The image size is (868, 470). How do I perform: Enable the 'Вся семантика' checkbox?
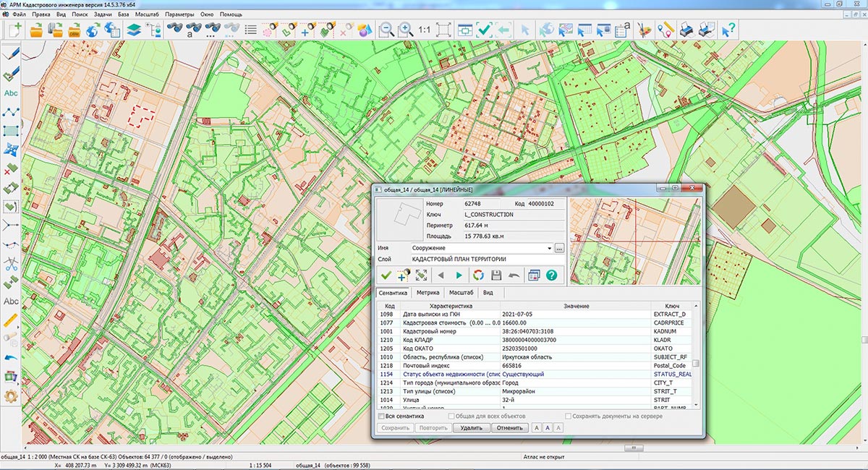pos(382,416)
